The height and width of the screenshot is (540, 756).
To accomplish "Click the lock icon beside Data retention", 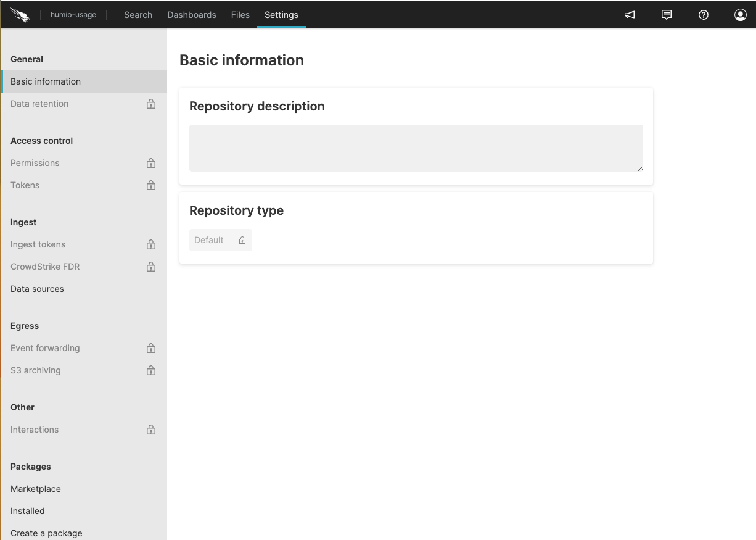I will (x=151, y=104).
